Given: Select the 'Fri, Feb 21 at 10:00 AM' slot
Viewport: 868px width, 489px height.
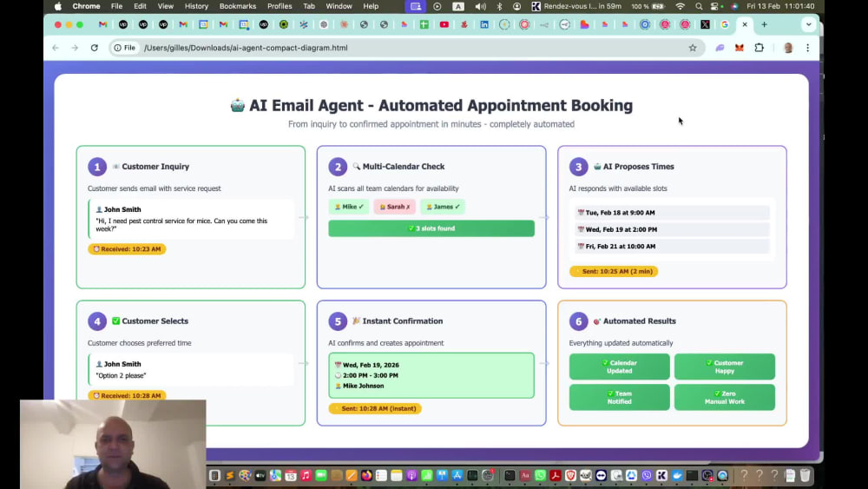Looking at the screenshot, I should pyautogui.click(x=672, y=247).
